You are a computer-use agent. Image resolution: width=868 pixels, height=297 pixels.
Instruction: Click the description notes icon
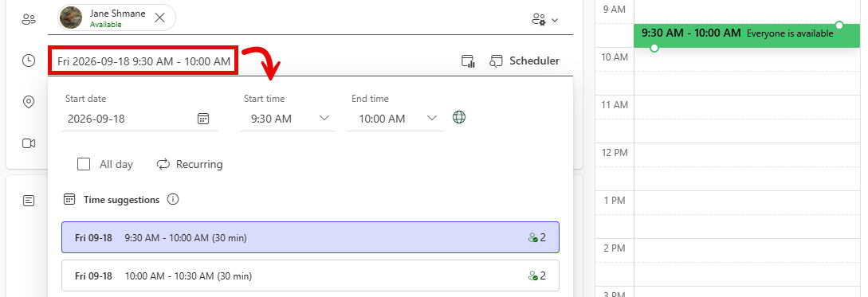[29, 200]
